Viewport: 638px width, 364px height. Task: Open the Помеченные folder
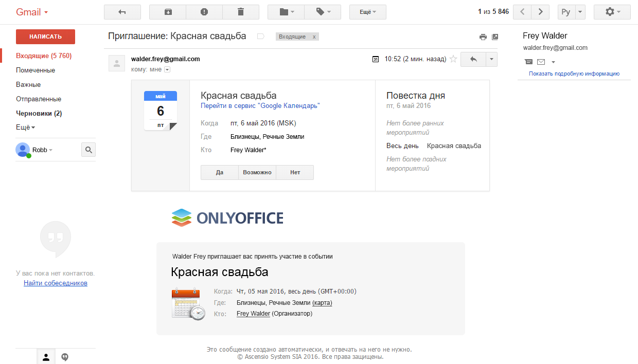pos(36,70)
